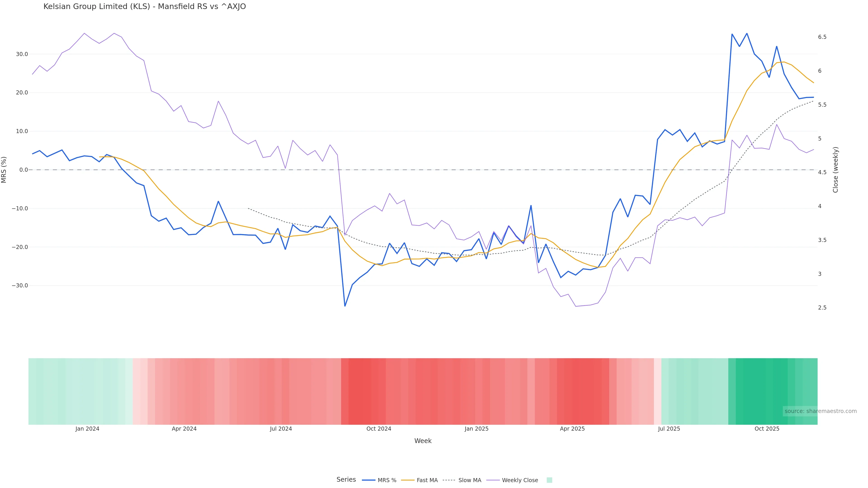Select the Oct 2024 week tick label
Image resolution: width=868 pixels, height=488 pixels.
[379, 429]
